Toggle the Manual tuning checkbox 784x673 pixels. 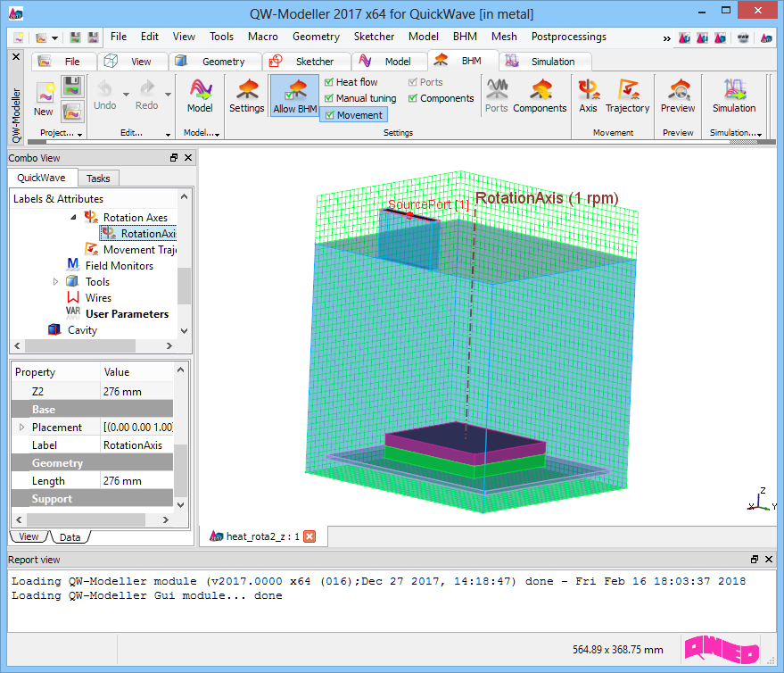[x=329, y=98]
